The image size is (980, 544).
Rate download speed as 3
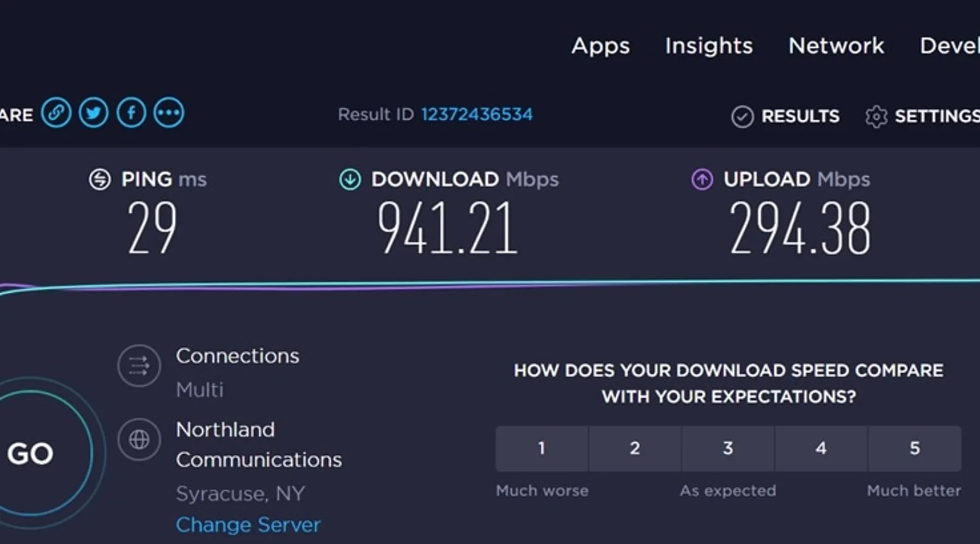click(728, 448)
